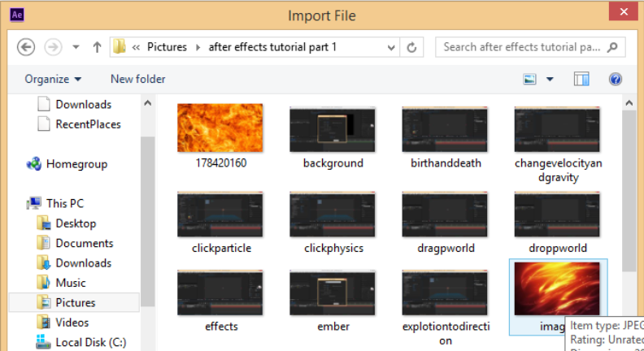Create a New folder
Viewport: 644px width, 351px height.
138,79
